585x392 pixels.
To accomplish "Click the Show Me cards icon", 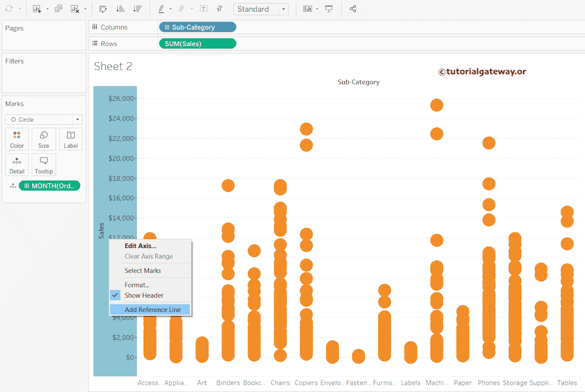I will point(307,9).
